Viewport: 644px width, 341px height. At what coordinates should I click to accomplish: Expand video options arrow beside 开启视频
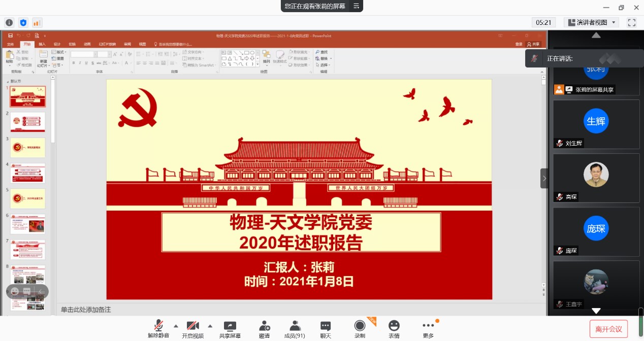coord(210,326)
